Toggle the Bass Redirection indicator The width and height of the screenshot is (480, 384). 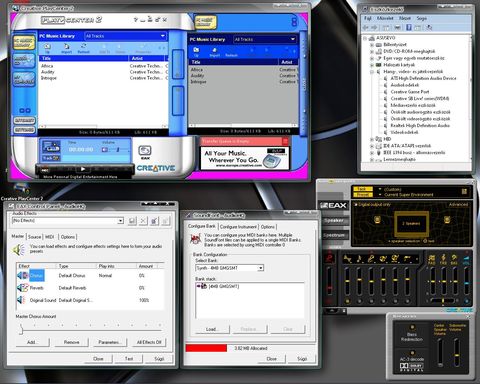pos(412,327)
